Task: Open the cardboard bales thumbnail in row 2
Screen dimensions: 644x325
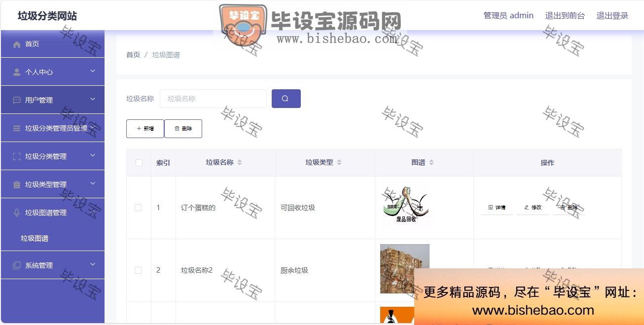Action: click(405, 269)
